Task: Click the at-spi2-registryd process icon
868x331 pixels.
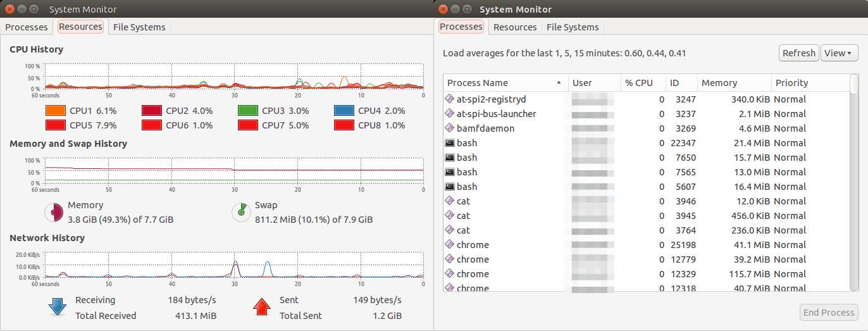Action: [x=450, y=99]
